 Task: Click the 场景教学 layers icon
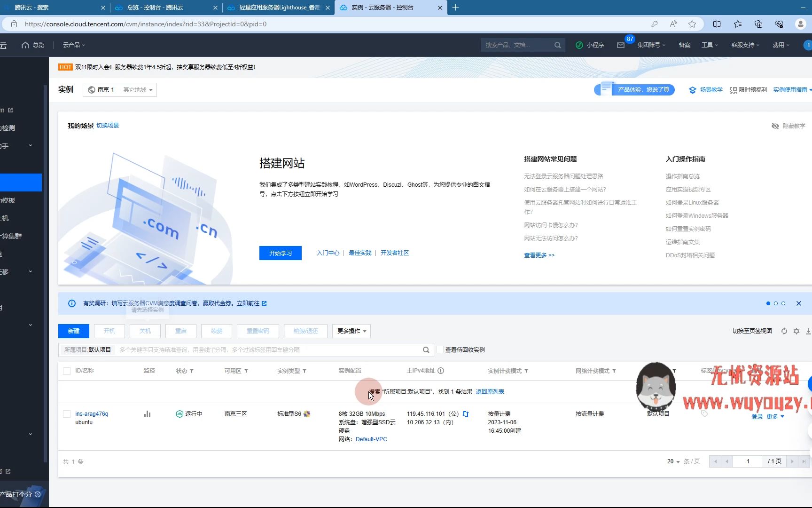tap(692, 90)
